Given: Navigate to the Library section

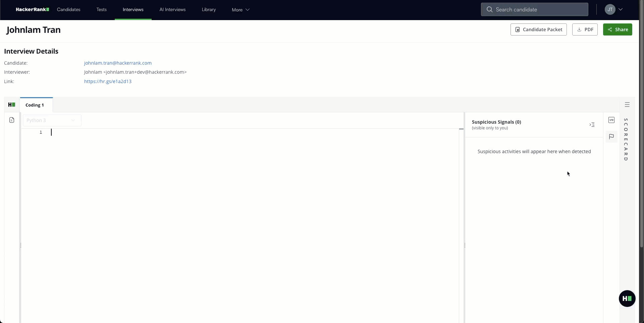Looking at the screenshot, I should [209, 9].
